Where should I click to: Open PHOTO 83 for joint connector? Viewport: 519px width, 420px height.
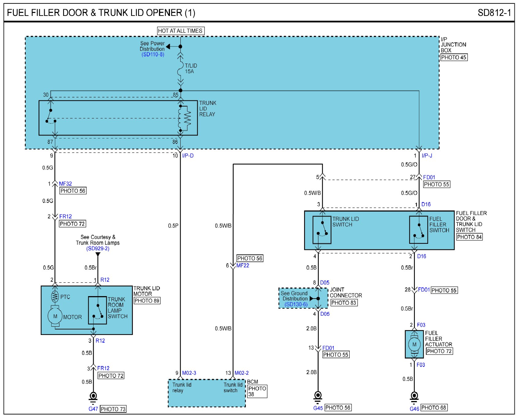(x=344, y=303)
